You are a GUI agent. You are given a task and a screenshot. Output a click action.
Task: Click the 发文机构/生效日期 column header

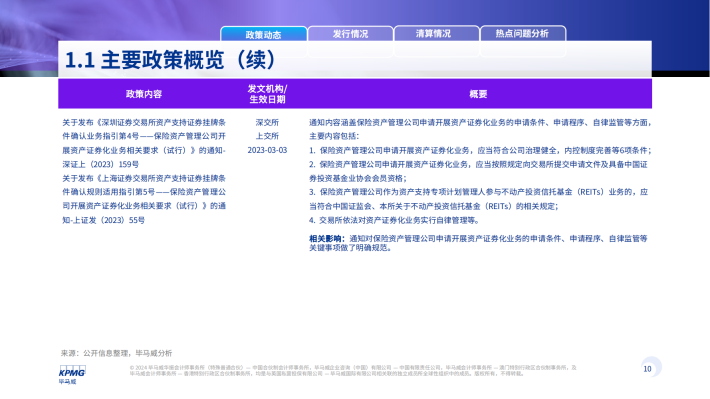(x=267, y=94)
